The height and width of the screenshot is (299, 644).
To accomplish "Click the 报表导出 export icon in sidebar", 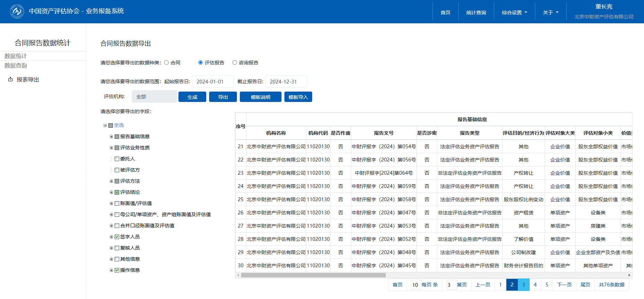I will [x=10, y=79].
